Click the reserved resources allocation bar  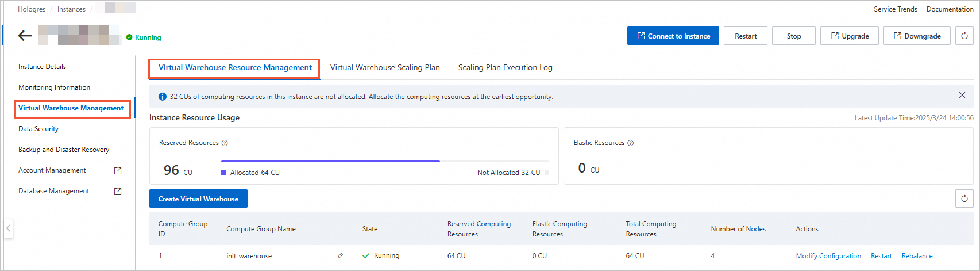click(385, 161)
